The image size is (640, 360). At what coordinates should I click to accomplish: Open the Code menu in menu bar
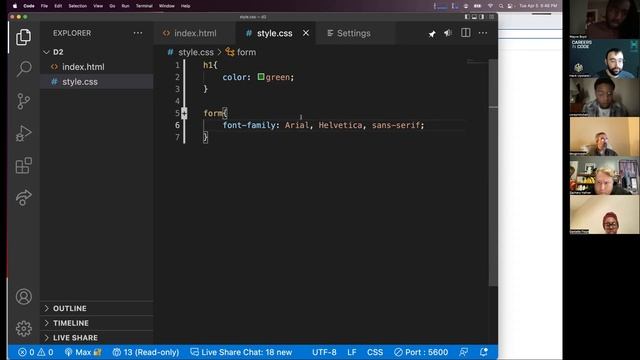point(29,6)
